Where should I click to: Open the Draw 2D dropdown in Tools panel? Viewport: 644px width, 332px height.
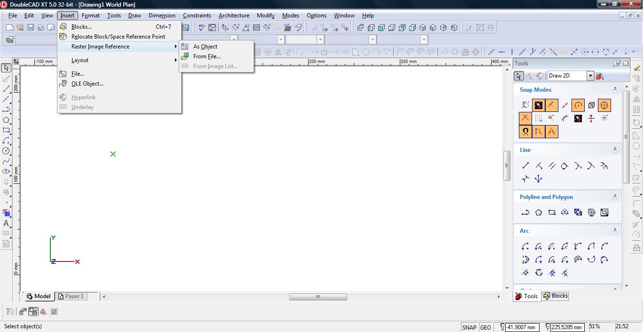[x=590, y=76]
